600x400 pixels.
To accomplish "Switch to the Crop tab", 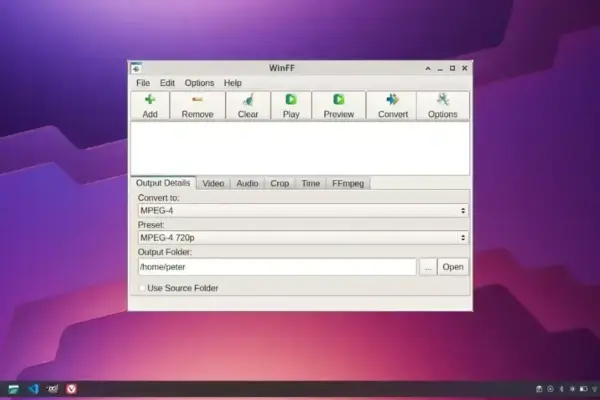I will 280,183.
